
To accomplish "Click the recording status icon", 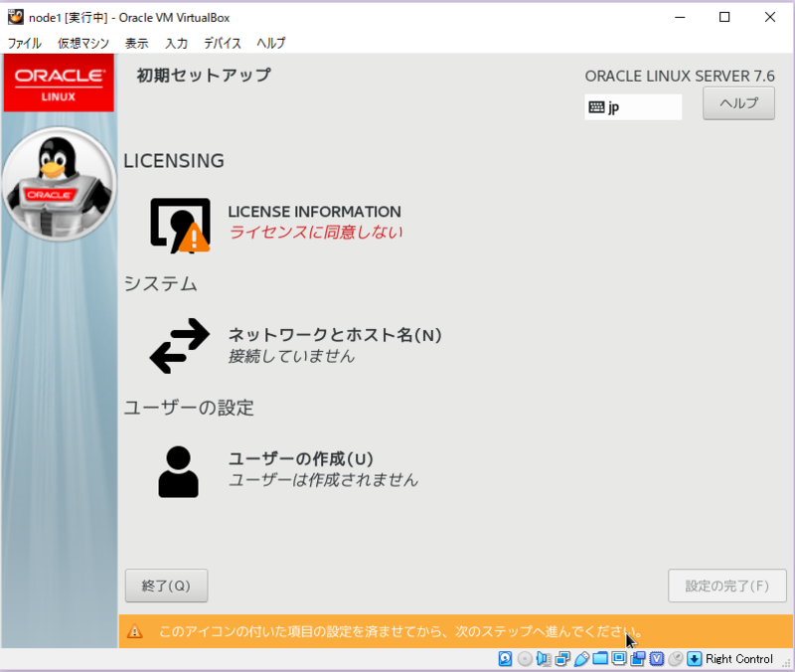I will 638,659.
